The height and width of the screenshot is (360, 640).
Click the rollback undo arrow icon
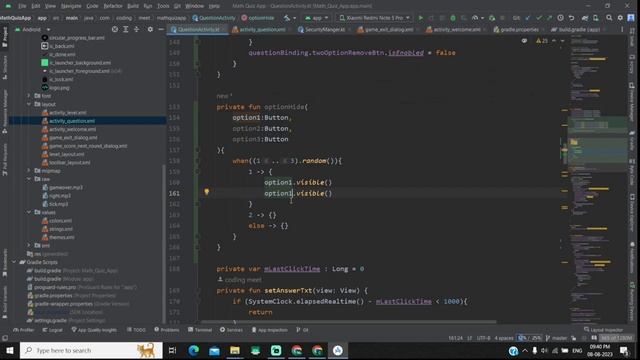click(x=571, y=18)
